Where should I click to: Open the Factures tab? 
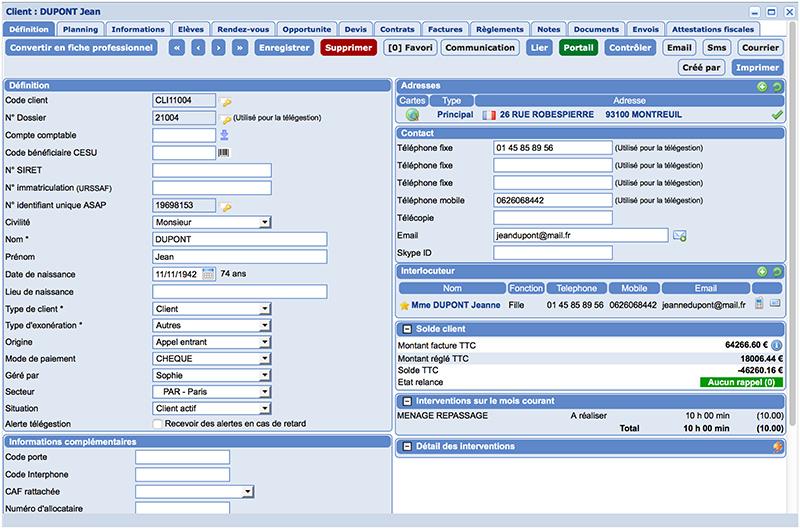[445, 29]
